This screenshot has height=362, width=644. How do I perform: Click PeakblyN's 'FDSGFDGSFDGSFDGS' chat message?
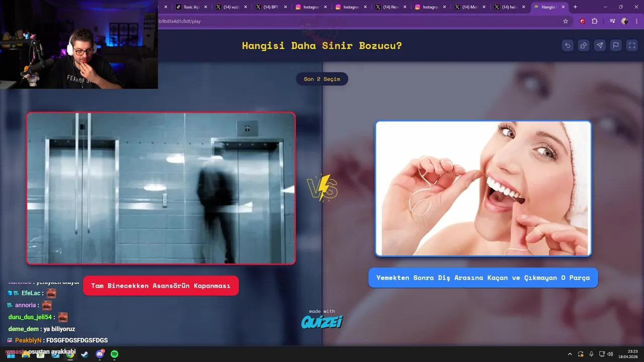[77, 340]
